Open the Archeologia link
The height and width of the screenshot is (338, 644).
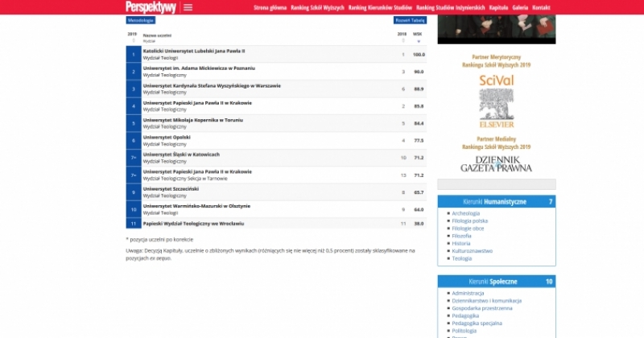pos(466,213)
